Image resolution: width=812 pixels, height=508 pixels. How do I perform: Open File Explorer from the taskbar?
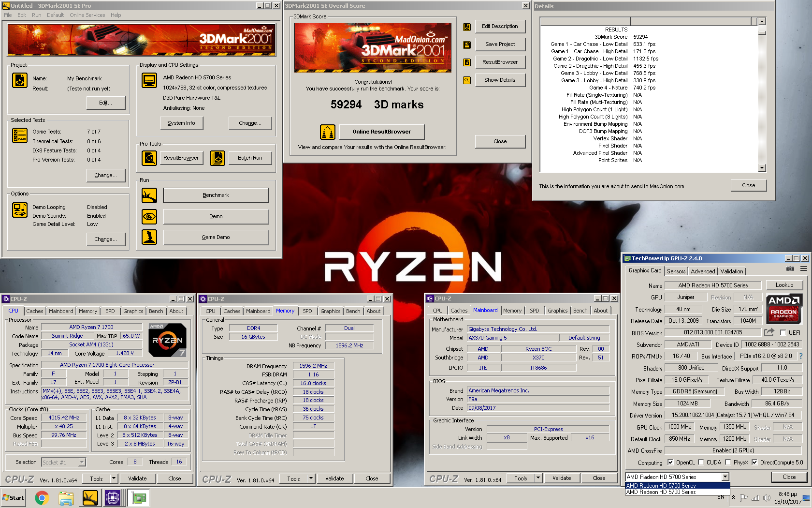click(x=66, y=497)
